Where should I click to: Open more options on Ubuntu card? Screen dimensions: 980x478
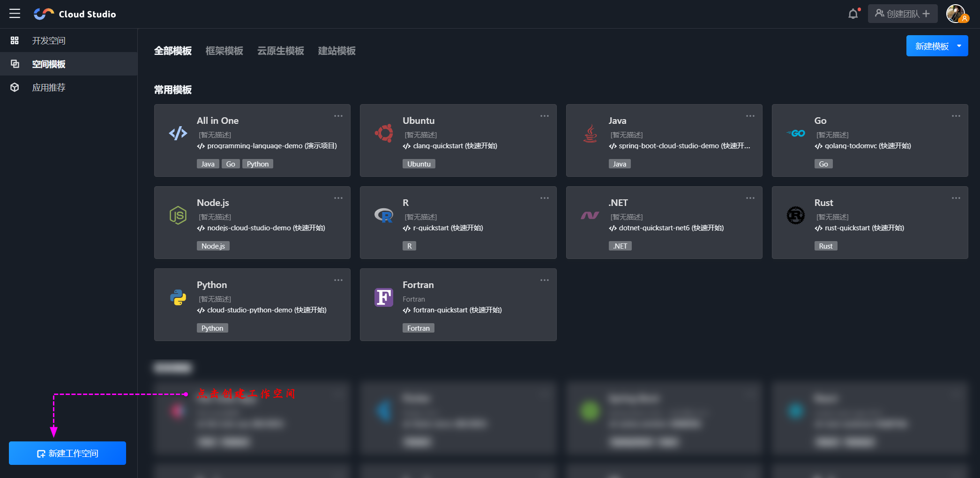[x=544, y=116]
